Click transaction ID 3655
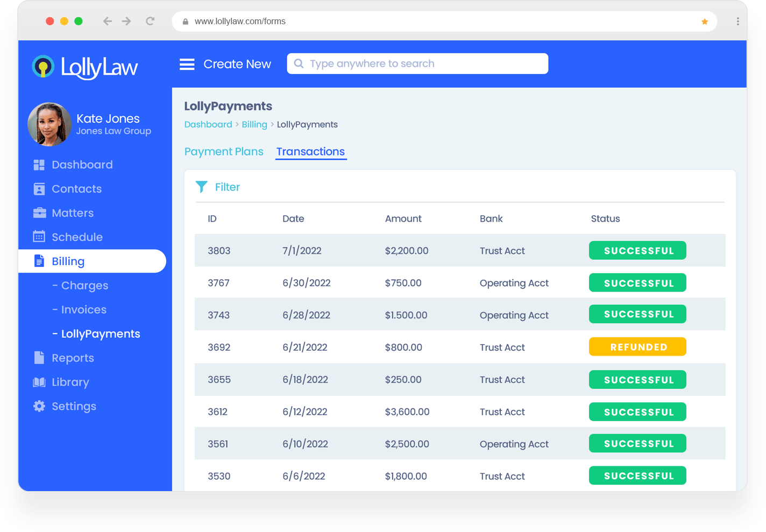 click(x=219, y=380)
